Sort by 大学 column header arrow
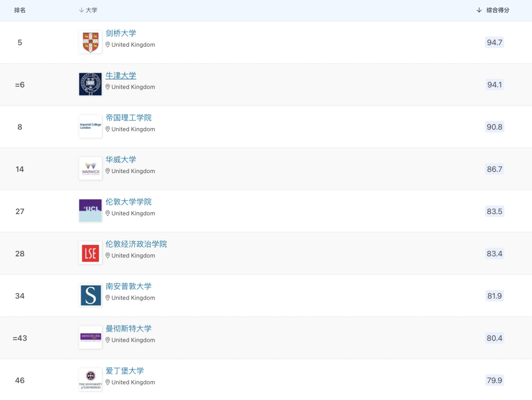The height and width of the screenshot is (400, 532). coord(81,10)
